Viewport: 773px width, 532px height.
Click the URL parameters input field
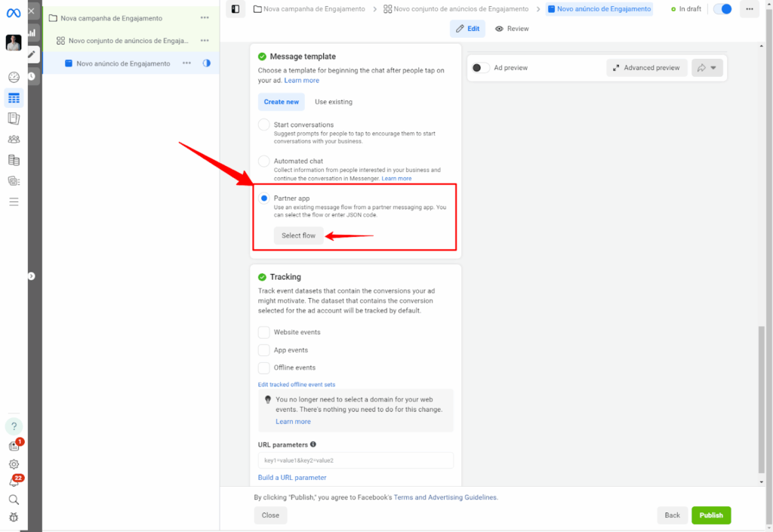pos(356,460)
